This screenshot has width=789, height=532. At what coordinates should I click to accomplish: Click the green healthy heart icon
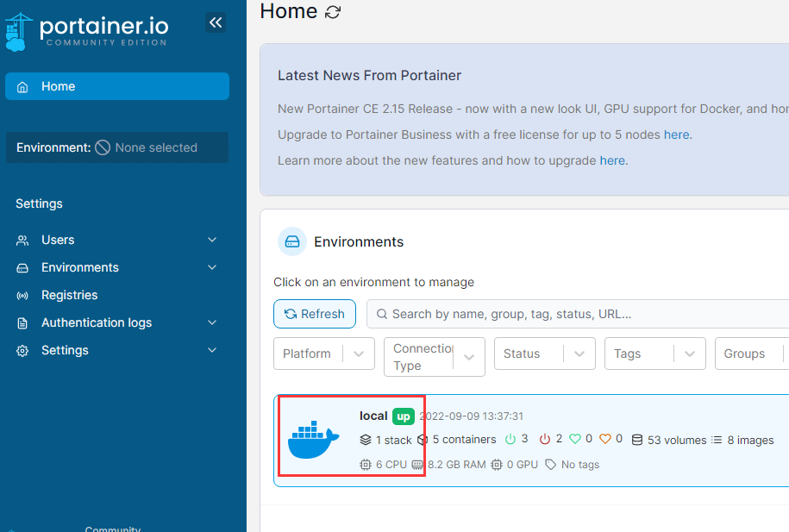(x=575, y=440)
